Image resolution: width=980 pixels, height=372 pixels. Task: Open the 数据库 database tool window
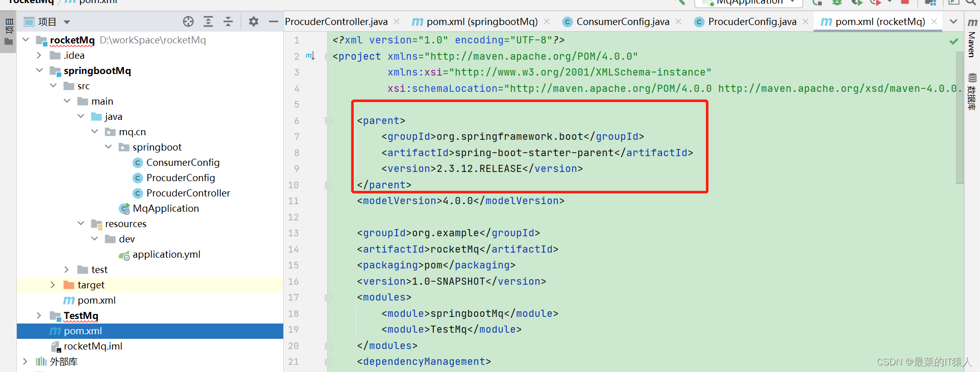[x=972, y=92]
